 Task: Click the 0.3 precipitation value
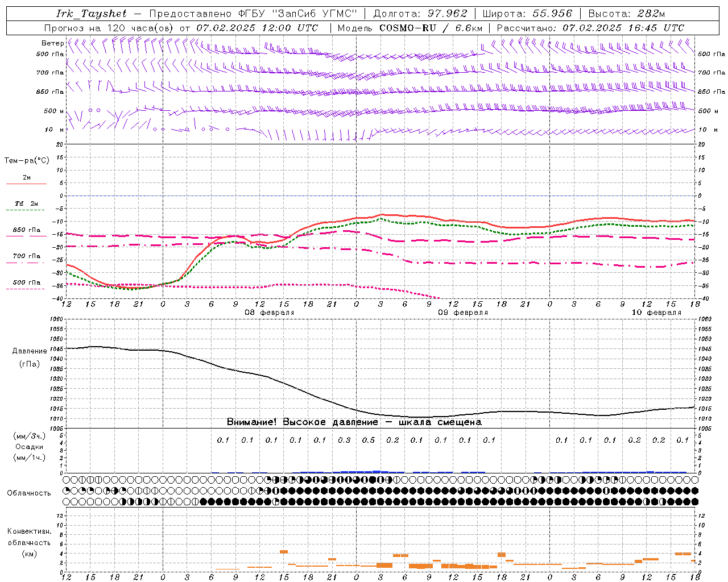pos(344,440)
